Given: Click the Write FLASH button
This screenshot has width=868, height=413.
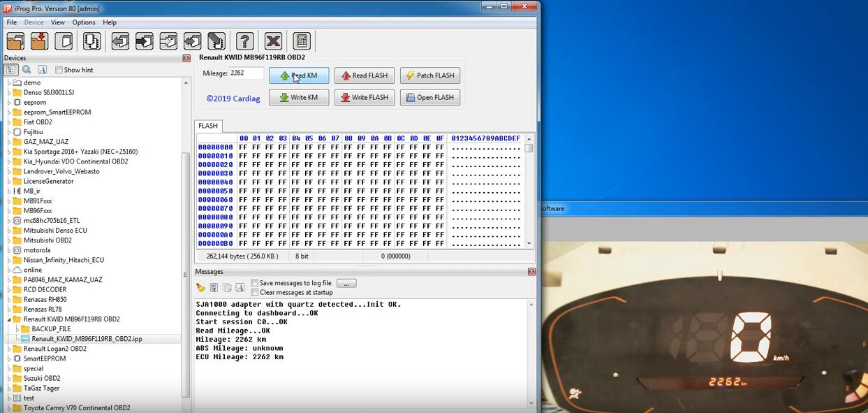Looking at the screenshot, I should pyautogui.click(x=365, y=97).
